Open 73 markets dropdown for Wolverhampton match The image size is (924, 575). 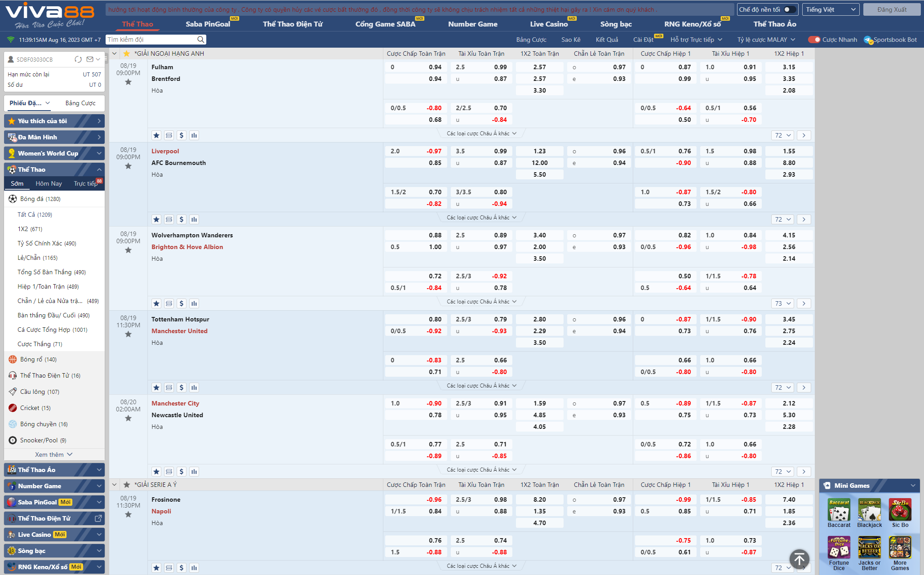coord(783,303)
